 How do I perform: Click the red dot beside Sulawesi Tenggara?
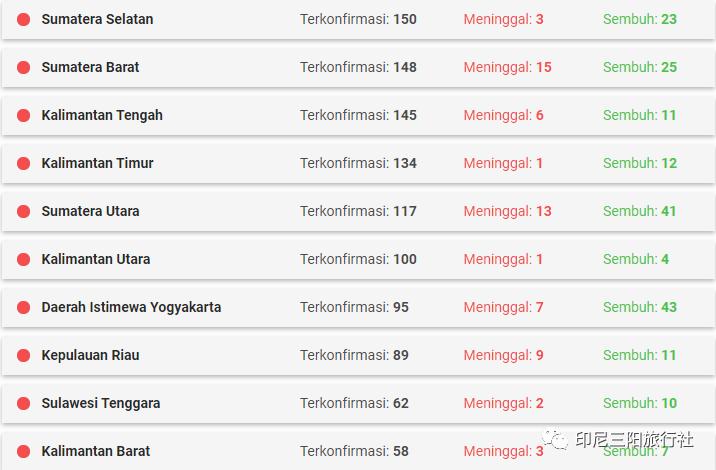[24, 404]
